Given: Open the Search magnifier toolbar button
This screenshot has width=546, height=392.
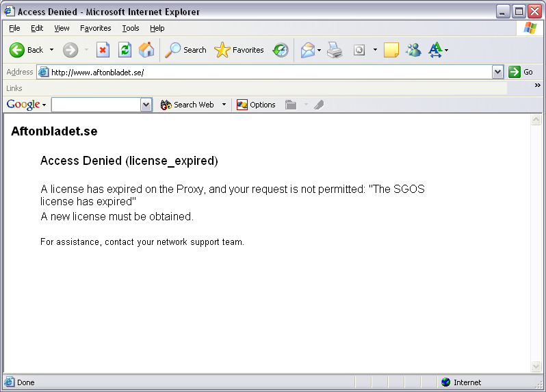Looking at the screenshot, I should click(x=185, y=50).
